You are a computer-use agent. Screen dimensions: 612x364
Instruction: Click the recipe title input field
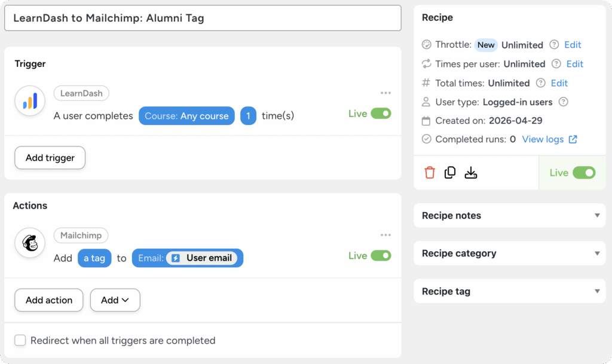click(x=203, y=18)
